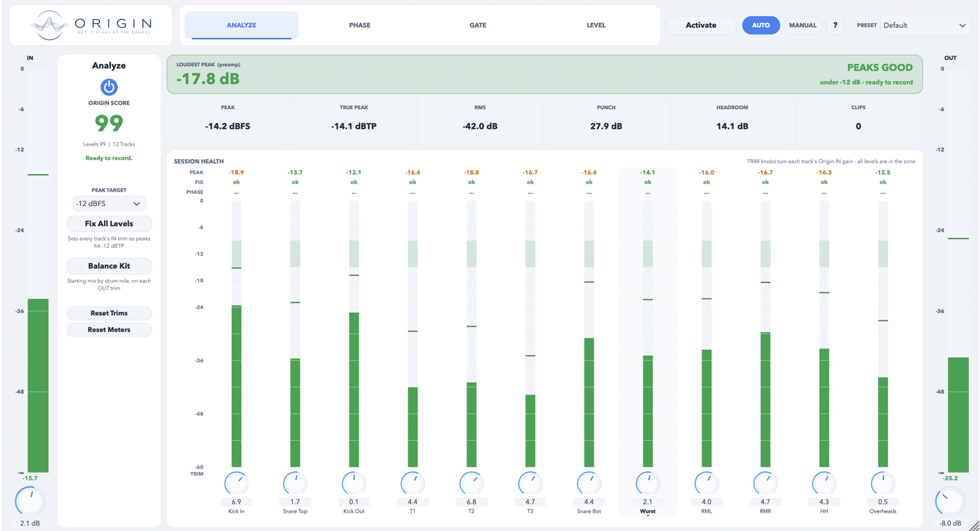Click Kick In peak value -18.9
The width and height of the screenshot is (980, 531).
pos(237,173)
